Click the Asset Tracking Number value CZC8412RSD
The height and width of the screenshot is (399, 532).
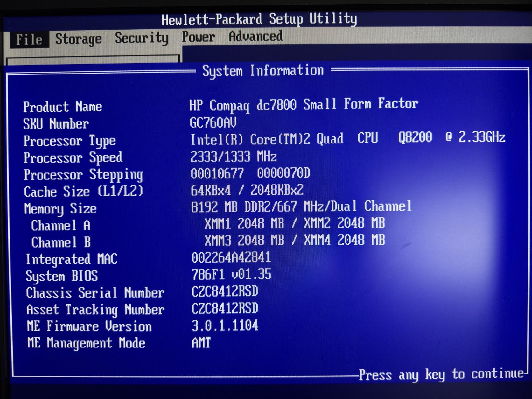225,308
